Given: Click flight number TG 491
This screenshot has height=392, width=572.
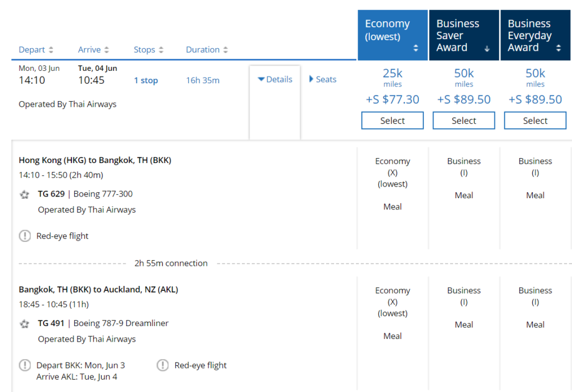Looking at the screenshot, I should click(x=51, y=323).
